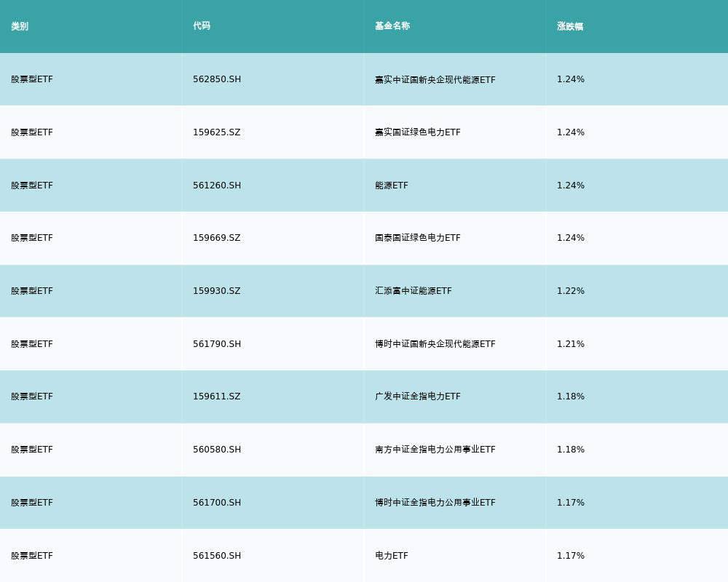Click the 1.21% change value
The height and width of the screenshot is (582, 728).
click(571, 344)
